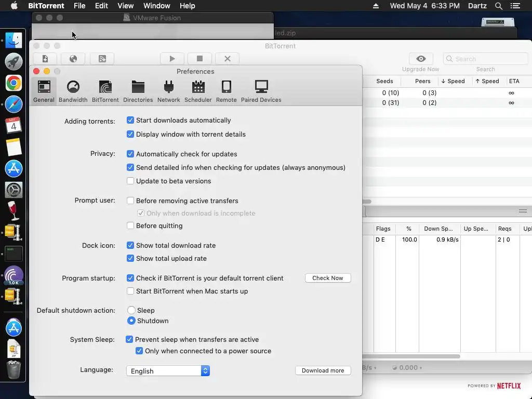Click the Add Torrent file toolbar icon

45,59
